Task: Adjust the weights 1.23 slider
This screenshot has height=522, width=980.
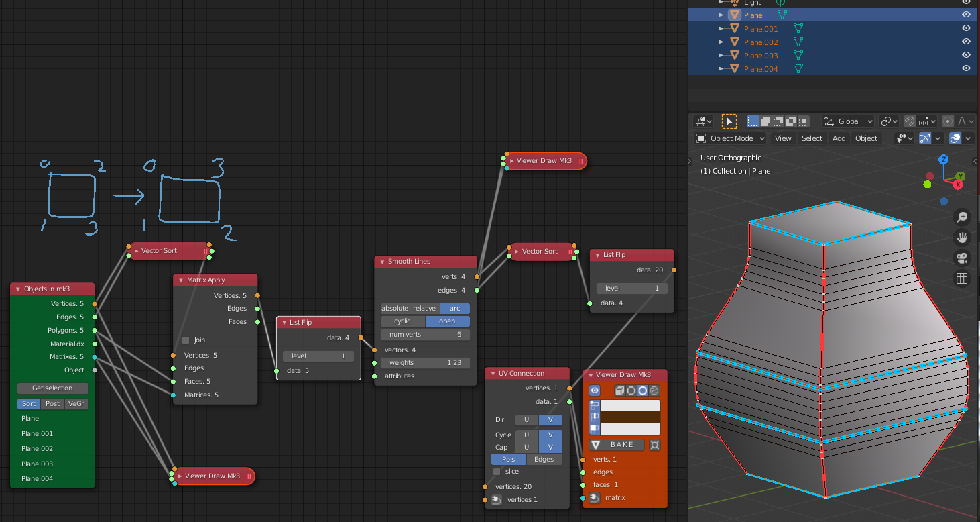Action: pyautogui.click(x=425, y=363)
